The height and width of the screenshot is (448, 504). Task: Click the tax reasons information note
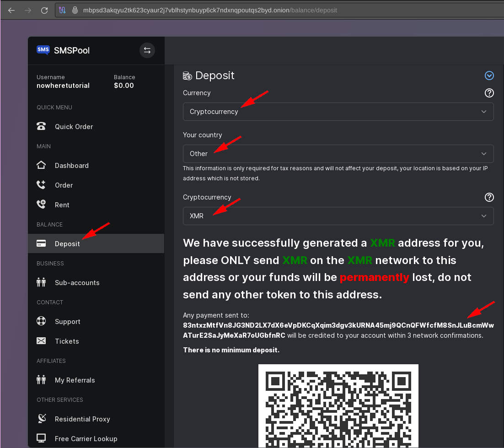pos(335,173)
